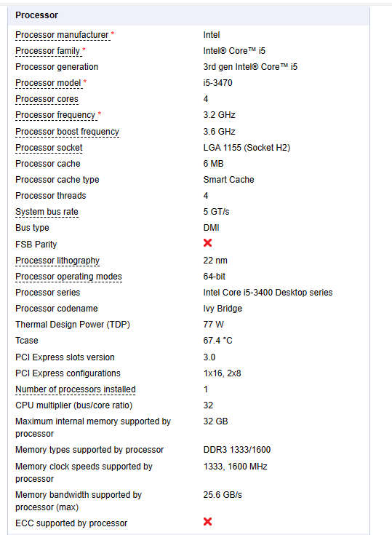Open the Processor lithography definition

[57, 261]
